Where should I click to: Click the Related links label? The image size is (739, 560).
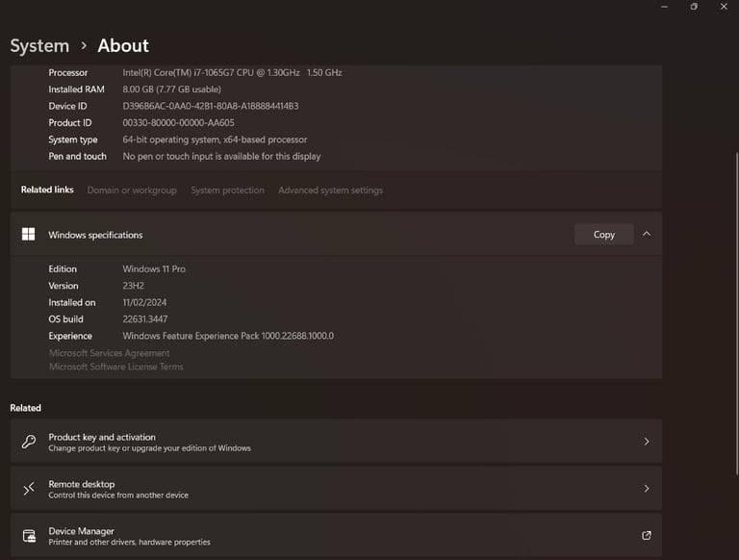(x=47, y=190)
